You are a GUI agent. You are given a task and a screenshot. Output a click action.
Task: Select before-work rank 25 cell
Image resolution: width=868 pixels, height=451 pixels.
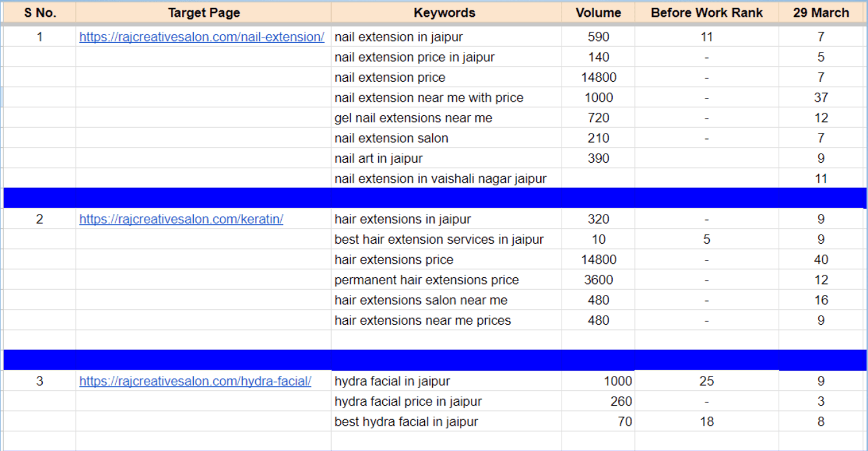[x=707, y=381]
